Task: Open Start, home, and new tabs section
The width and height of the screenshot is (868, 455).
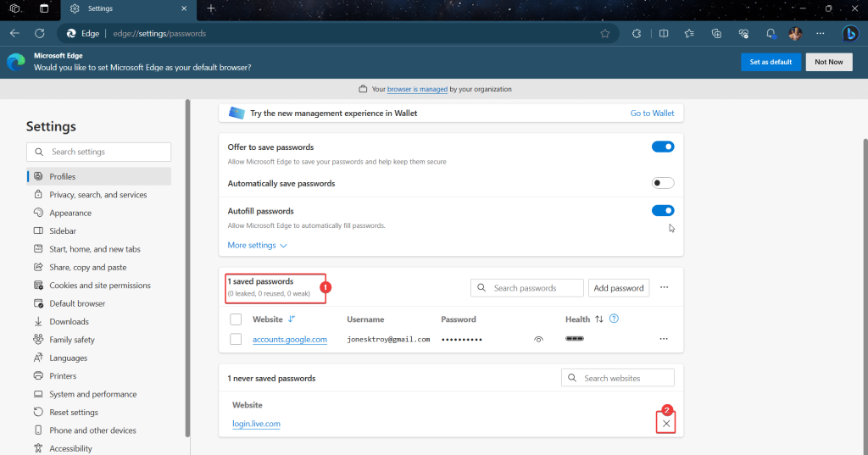Action: [99, 249]
